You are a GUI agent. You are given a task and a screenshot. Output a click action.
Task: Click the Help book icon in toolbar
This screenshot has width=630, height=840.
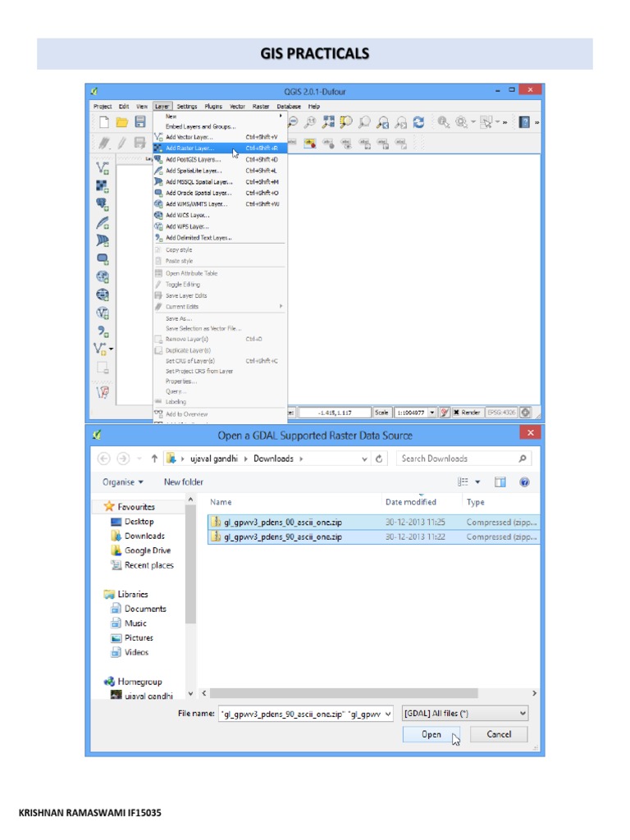coord(524,122)
